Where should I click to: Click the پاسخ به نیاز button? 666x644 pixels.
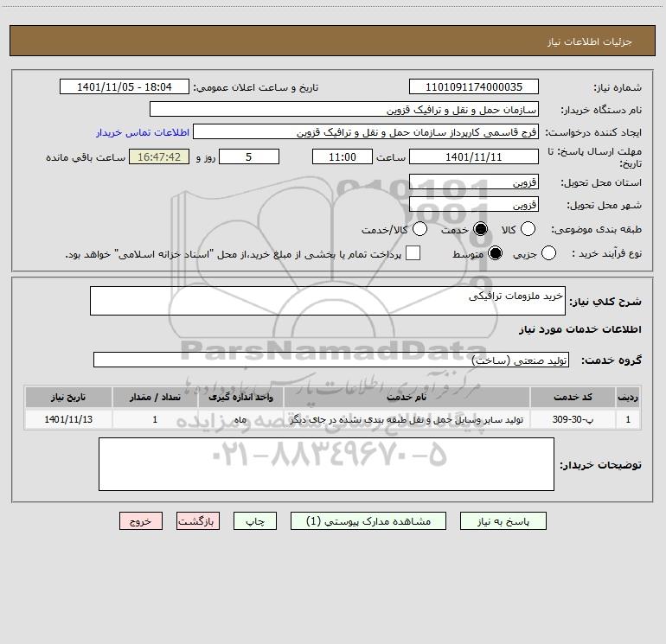pos(503,521)
